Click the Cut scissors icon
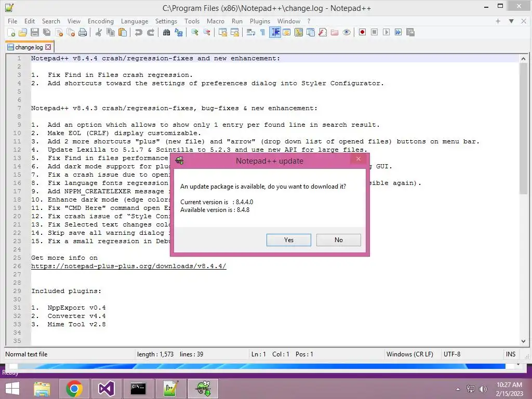The height and width of the screenshot is (399, 532). (99, 33)
